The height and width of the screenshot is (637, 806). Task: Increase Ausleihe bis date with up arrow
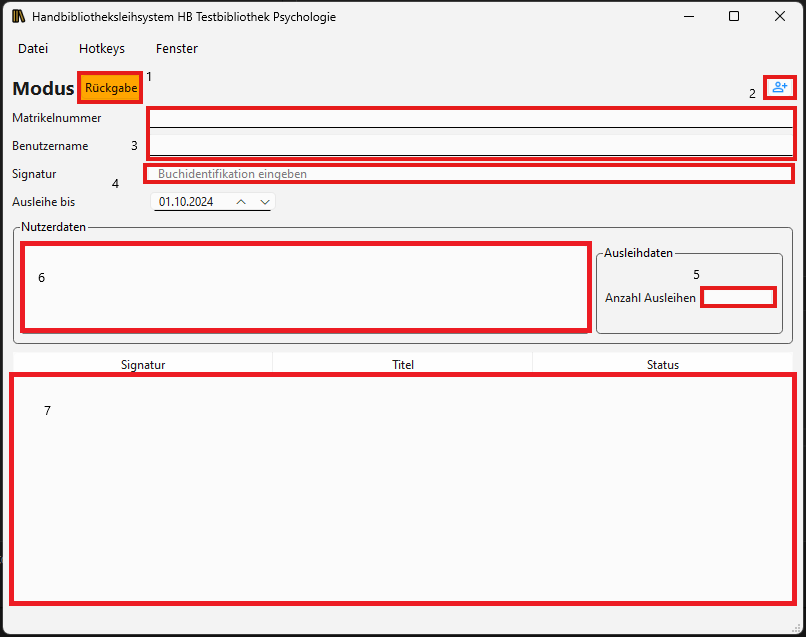click(x=241, y=202)
